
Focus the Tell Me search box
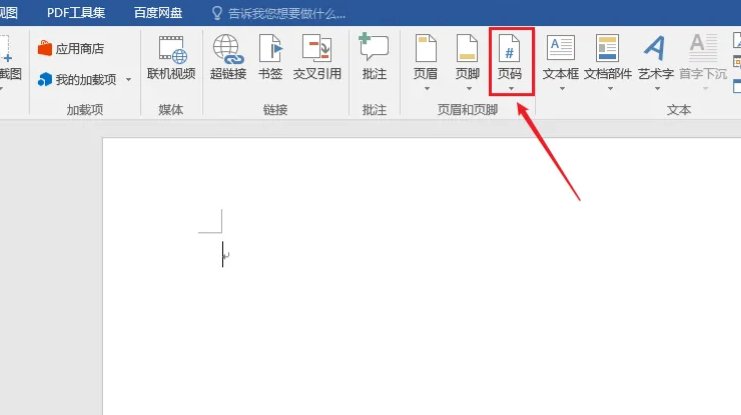pos(287,14)
